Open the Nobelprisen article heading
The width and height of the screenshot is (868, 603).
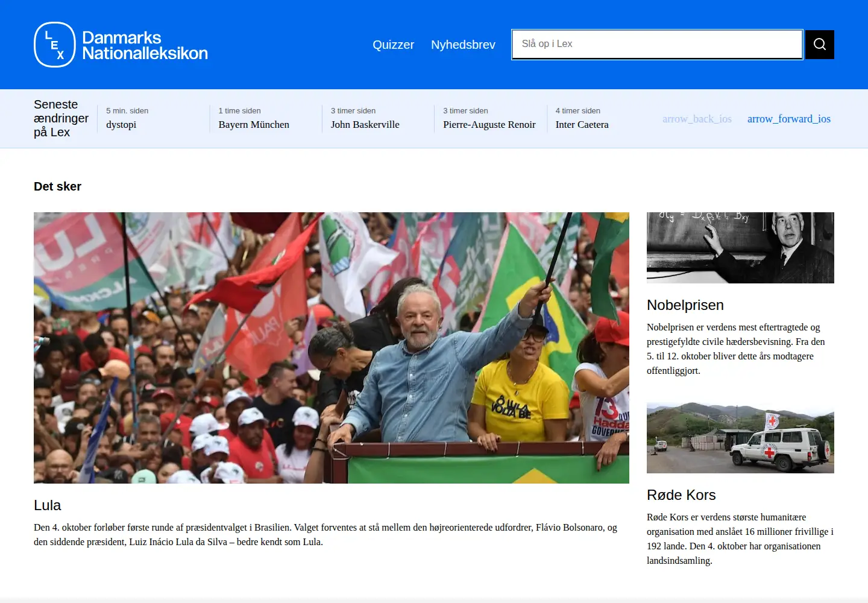coord(685,305)
